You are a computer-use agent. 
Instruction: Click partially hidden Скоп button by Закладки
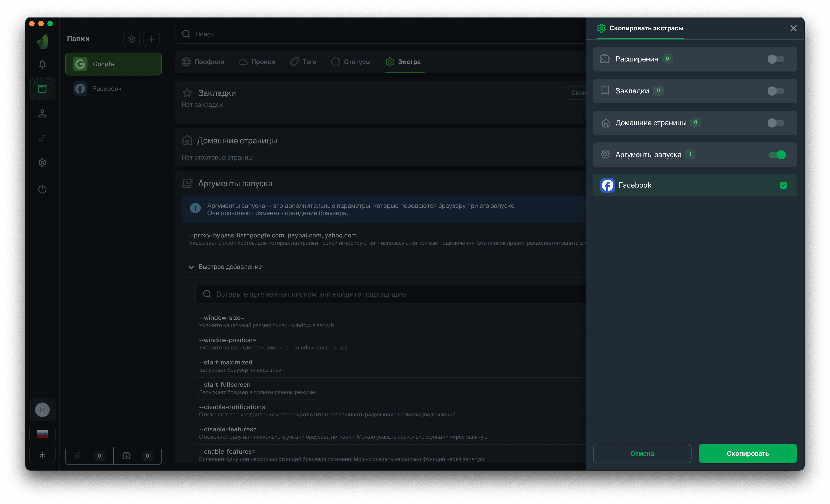coord(577,93)
